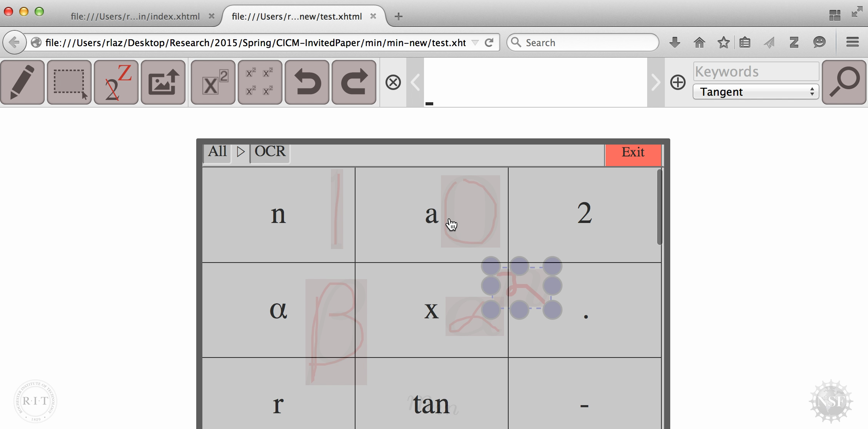Click the magnifying glass search button
Image resolution: width=868 pixels, height=429 pixels.
coord(844,82)
